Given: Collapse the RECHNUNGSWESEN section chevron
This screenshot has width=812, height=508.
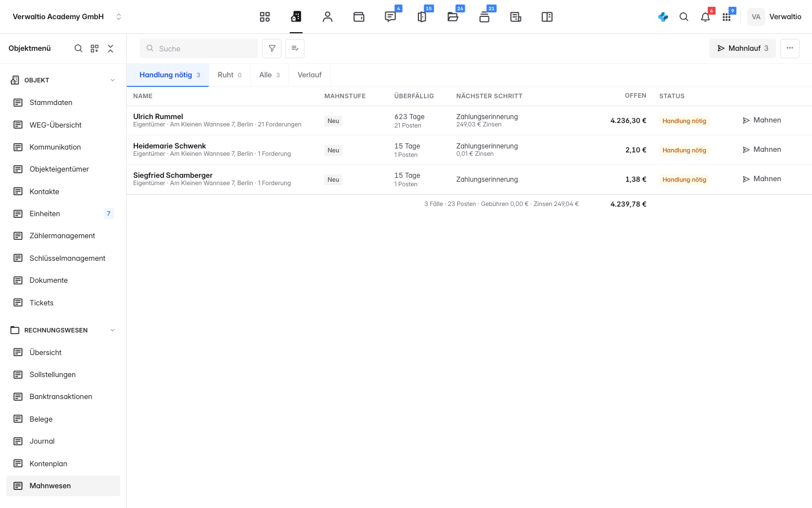Looking at the screenshot, I should tap(113, 330).
